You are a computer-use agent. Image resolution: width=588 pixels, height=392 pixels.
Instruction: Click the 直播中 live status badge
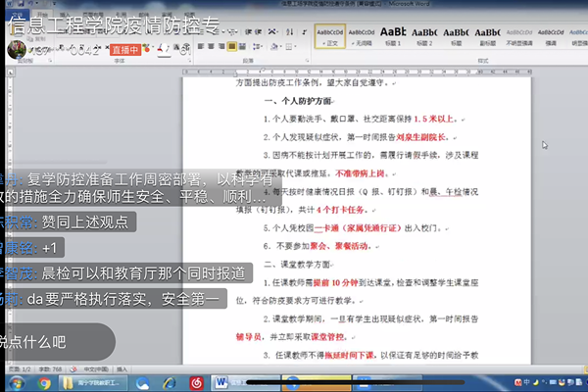(125, 48)
